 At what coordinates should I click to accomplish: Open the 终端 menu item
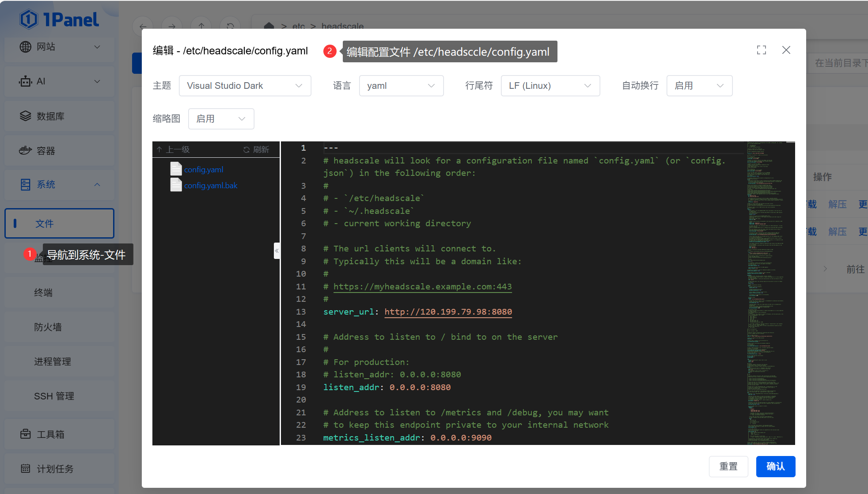point(59,293)
